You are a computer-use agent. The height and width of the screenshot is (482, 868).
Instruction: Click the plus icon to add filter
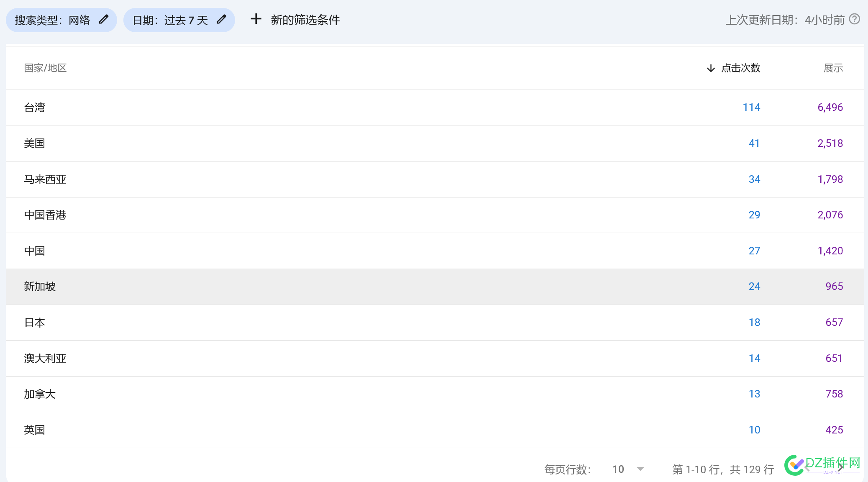(256, 19)
